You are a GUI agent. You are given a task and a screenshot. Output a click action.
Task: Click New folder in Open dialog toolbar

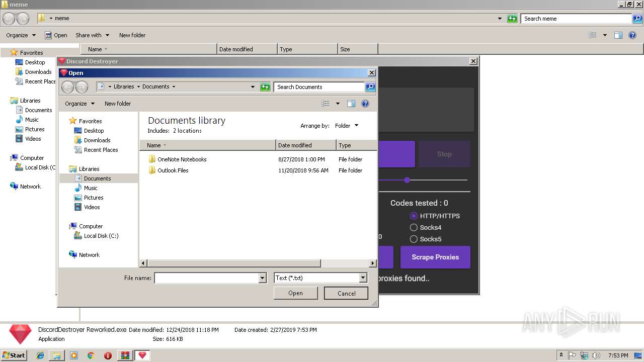point(118,104)
